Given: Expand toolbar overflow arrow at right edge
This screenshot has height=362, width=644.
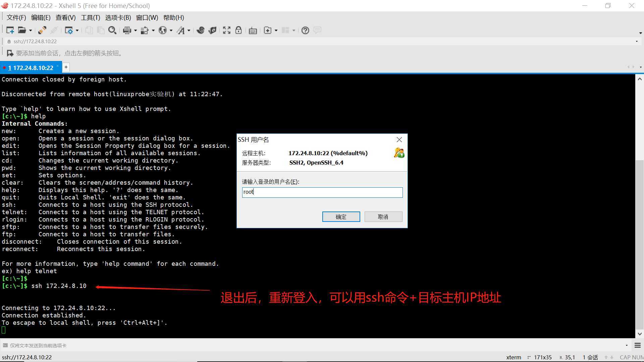Looking at the screenshot, I should [640, 33].
